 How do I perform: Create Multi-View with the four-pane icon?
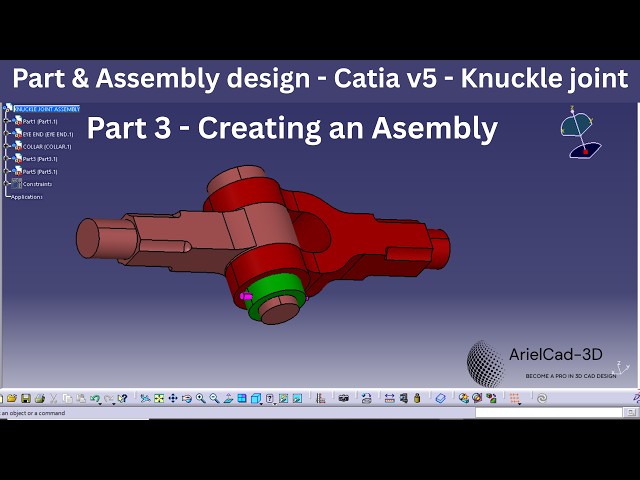coord(242,398)
